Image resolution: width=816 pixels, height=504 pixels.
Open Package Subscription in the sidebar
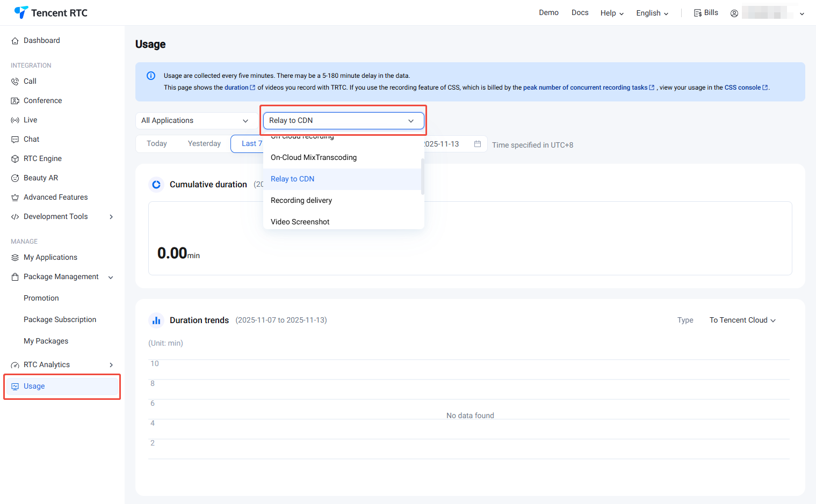[x=60, y=319]
